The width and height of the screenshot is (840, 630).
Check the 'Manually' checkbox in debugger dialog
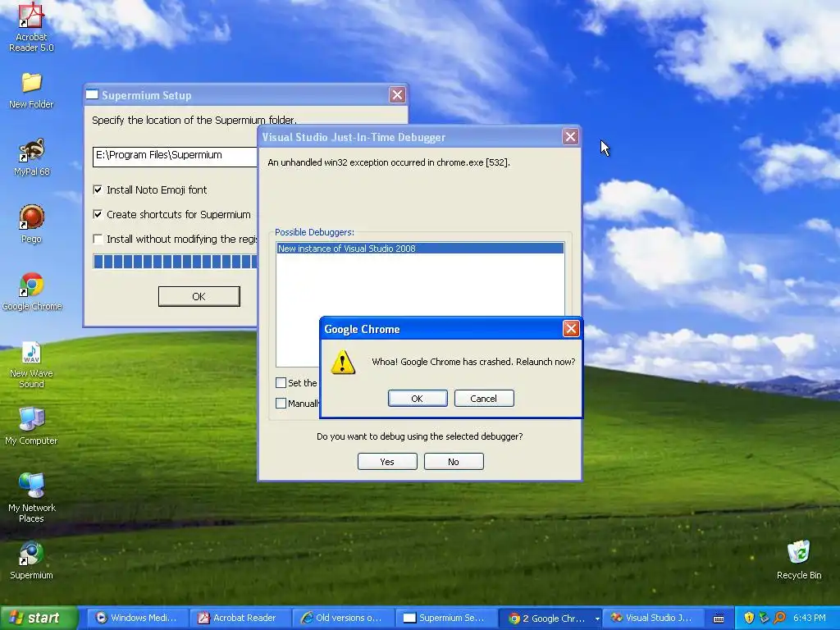pyautogui.click(x=281, y=403)
